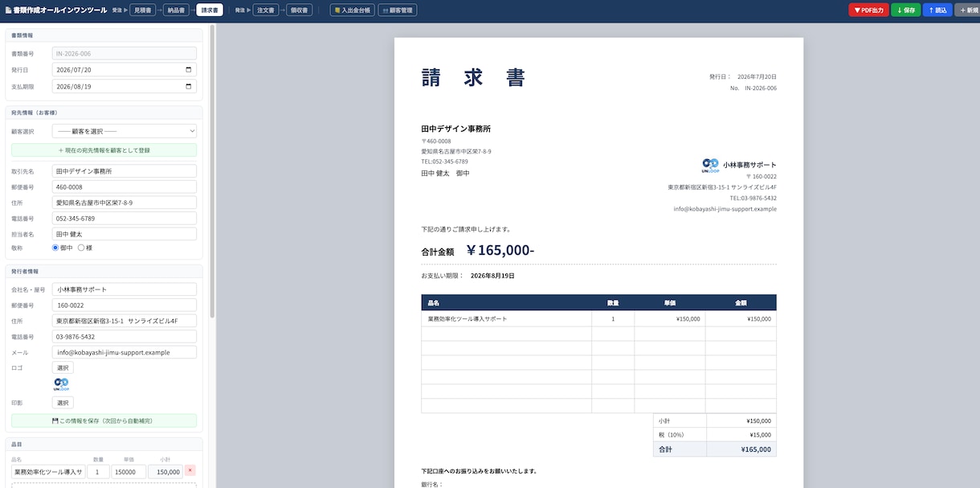
Task: Click the issuer 郵便番号 field 160-0022
Action: point(125,306)
